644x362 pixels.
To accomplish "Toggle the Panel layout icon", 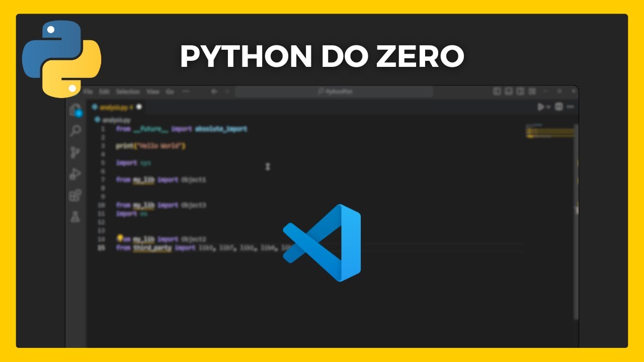I will pos(509,92).
